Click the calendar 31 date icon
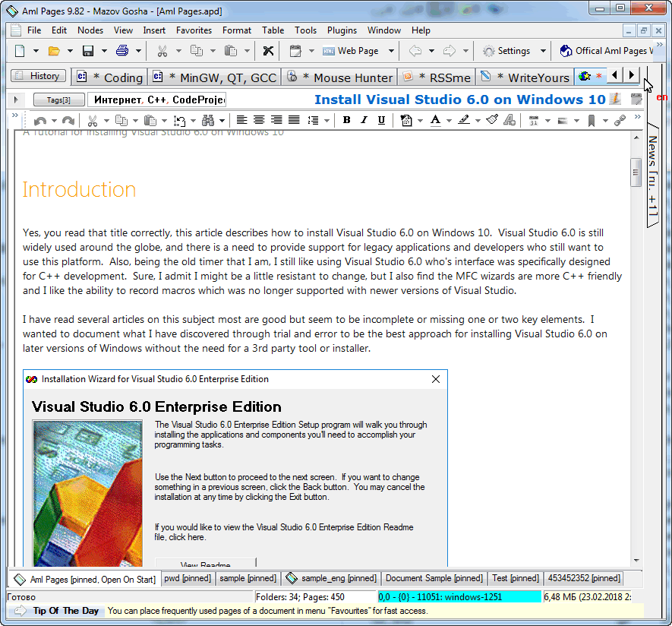The image size is (672, 626). (534, 121)
